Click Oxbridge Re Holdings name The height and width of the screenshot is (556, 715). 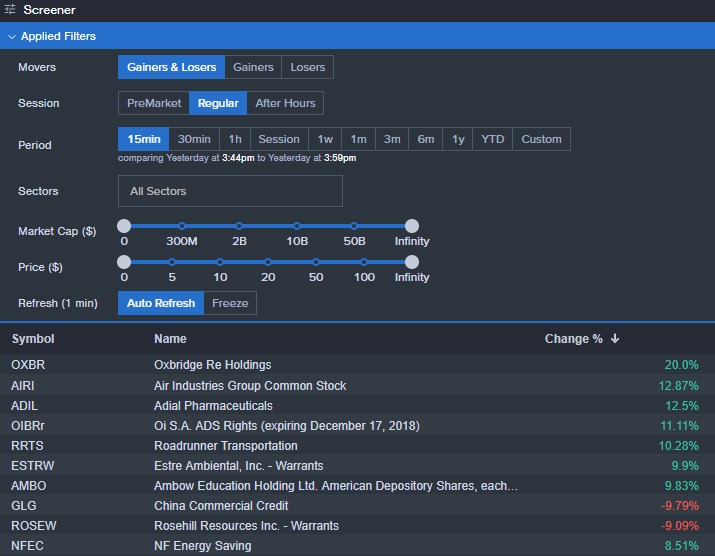pos(212,365)
